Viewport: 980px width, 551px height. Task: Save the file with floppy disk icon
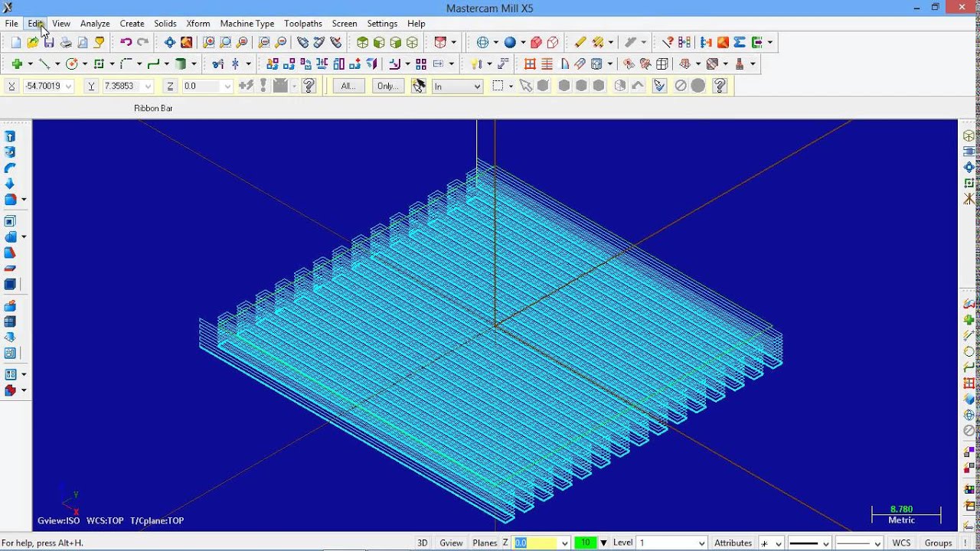pyautogui.click(x=49, y=43)
